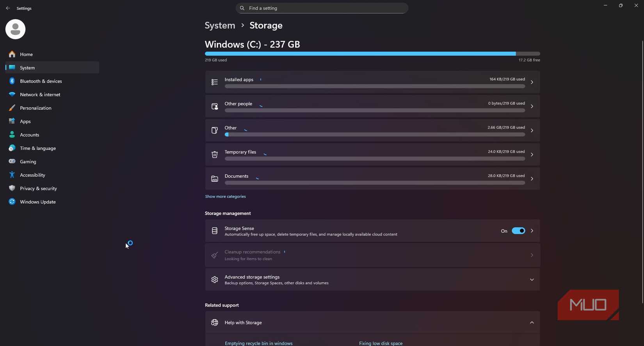The height and width of the screenshot is (346, 644).
Task: Turn off the Storage Sense toggle
Action: (518, 231)
